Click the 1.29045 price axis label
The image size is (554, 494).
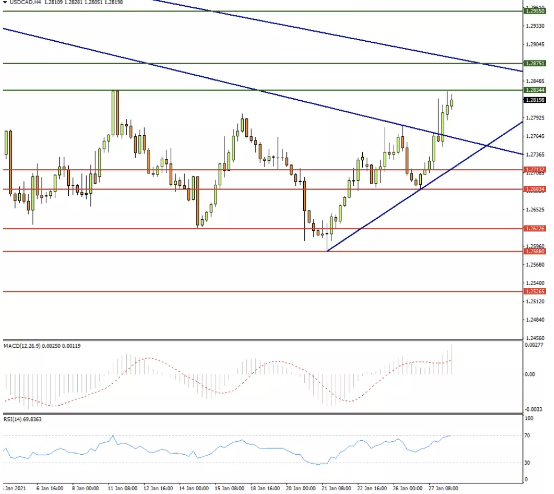point(535,44)
